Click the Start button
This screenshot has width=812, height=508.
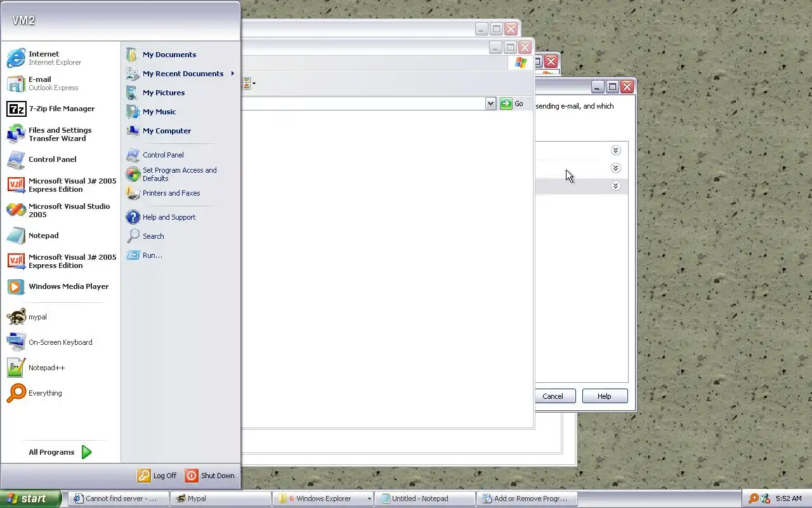click(30, 498)
